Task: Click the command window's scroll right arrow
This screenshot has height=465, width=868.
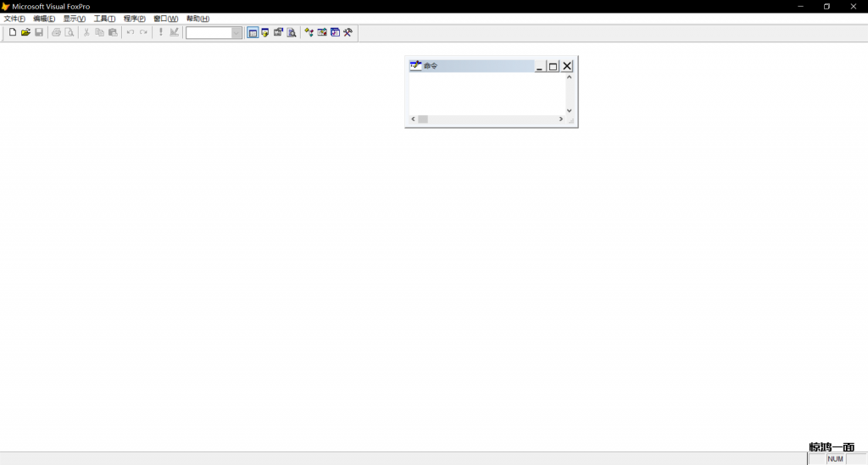Action: [560, 119]
